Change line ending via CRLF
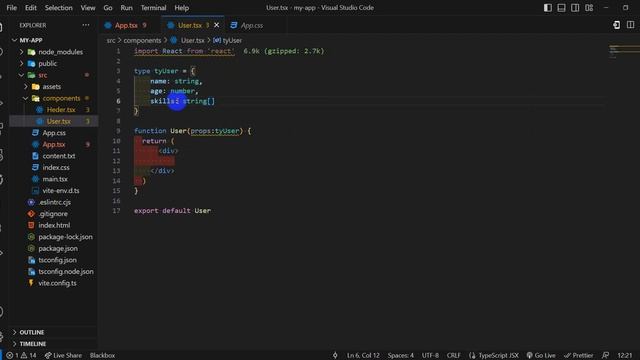The image size is (640, 360). 453,356
